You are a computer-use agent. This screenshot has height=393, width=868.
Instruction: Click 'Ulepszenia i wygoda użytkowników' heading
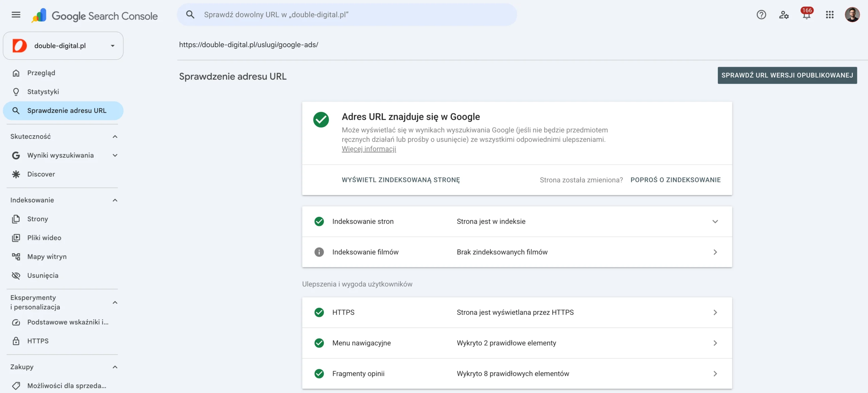coord(357,284)
